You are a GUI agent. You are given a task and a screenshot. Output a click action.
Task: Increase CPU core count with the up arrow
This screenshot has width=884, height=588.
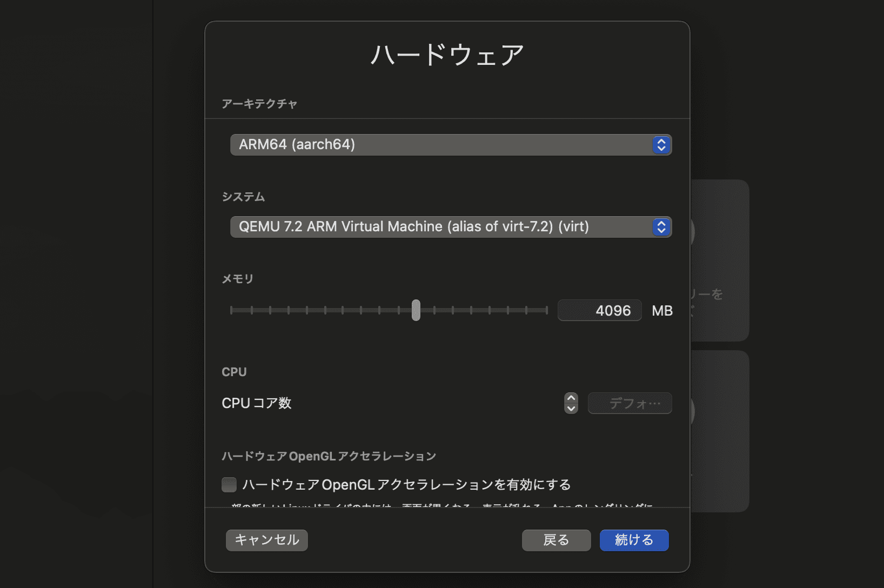coord(571,398)
